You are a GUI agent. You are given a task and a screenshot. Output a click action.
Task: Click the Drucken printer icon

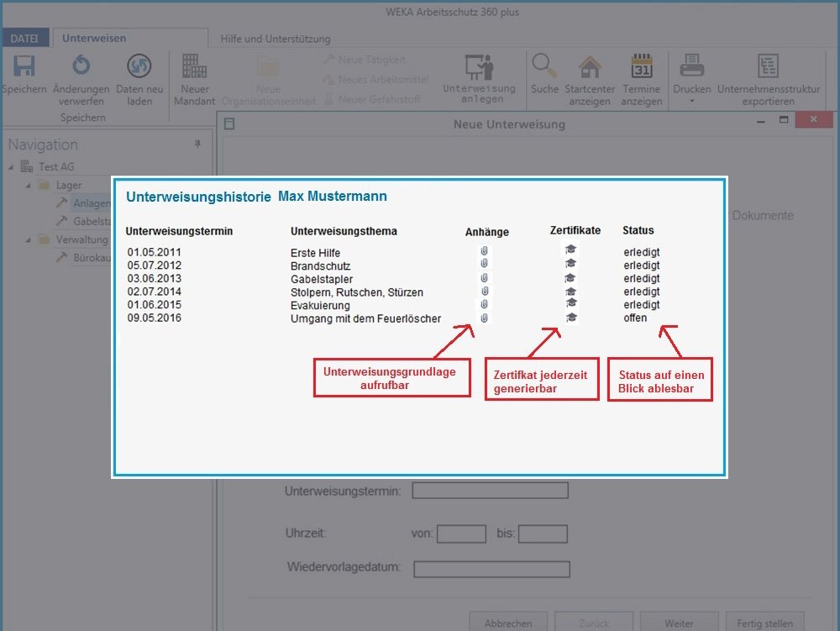[x=691, y=66]
